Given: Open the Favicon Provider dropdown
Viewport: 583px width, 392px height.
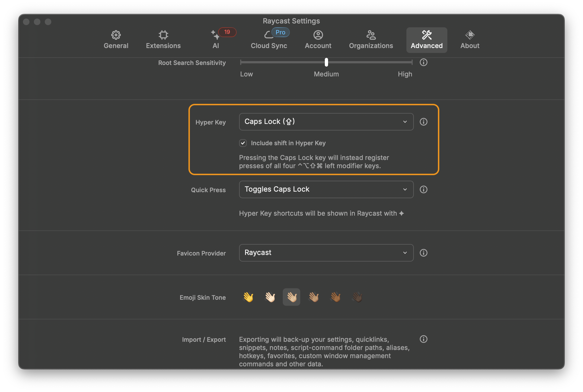Looking at the screenshot, I should (326, 253).
